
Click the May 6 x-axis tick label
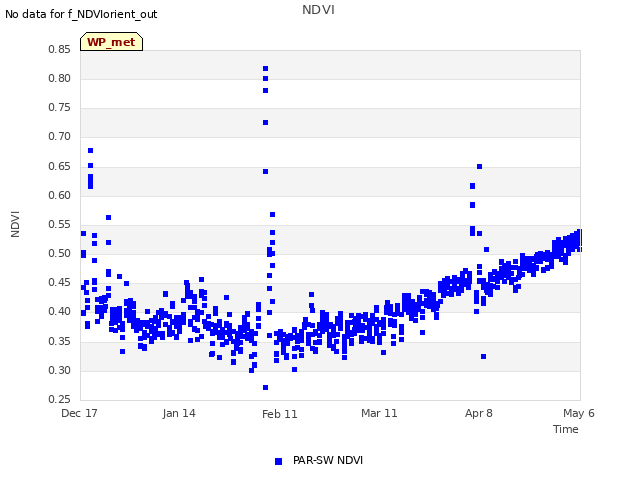pos(579,413)
